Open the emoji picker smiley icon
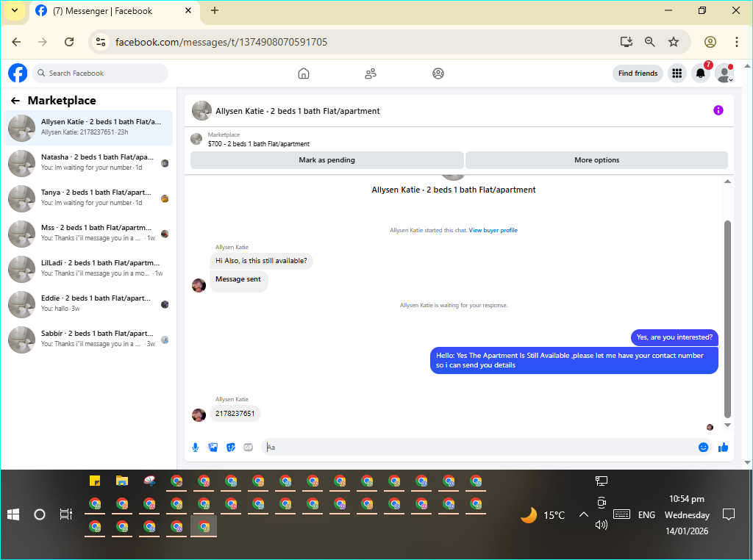Screen dimensions: 753x560 pos(704,448)
